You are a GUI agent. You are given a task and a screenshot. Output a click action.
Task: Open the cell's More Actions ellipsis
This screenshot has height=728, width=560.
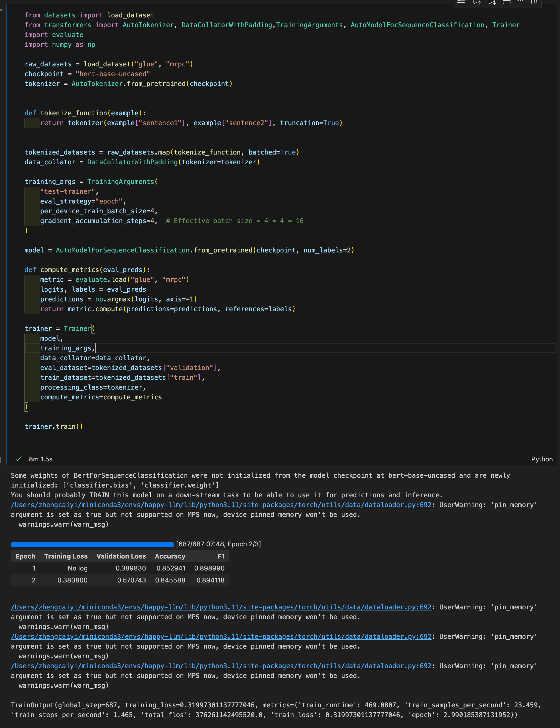pyautogui.click(x=520, y=2)
